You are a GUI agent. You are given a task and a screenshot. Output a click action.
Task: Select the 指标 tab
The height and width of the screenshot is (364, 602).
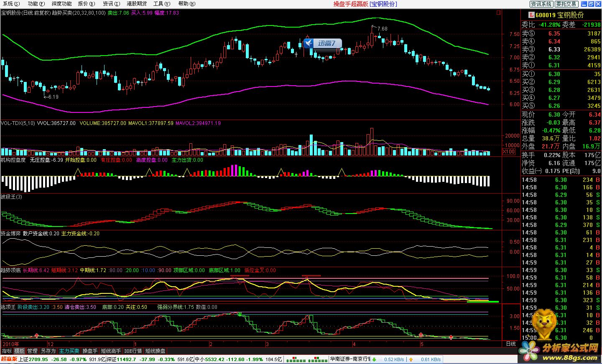tap(7, 351)
